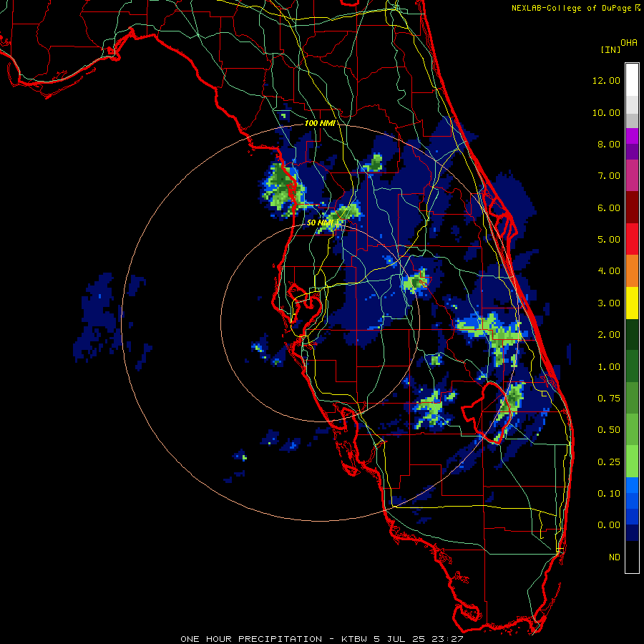The width and height of the screenshot is (644, 644).
Task: Click the ND legend label
Action: (x=615, y=557)
